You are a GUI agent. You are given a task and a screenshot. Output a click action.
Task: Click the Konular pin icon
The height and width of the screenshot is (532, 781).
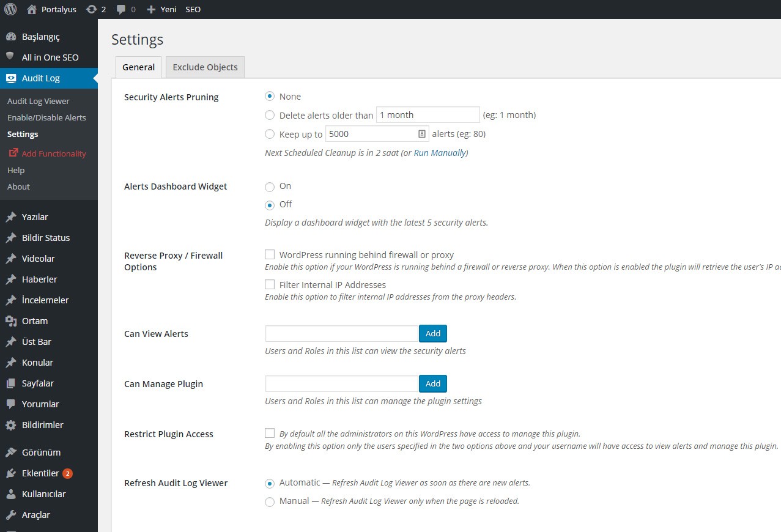point(10,363)
